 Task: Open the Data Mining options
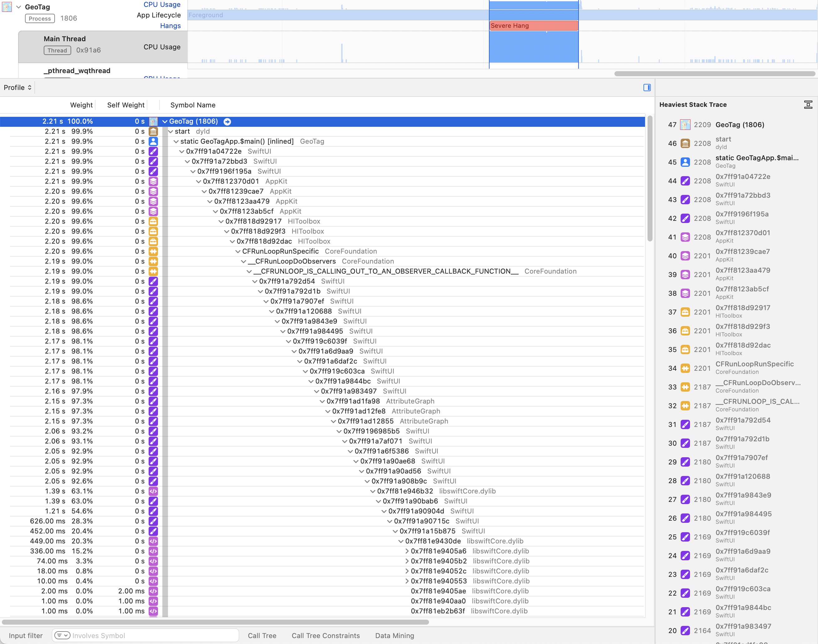(394, 635)
